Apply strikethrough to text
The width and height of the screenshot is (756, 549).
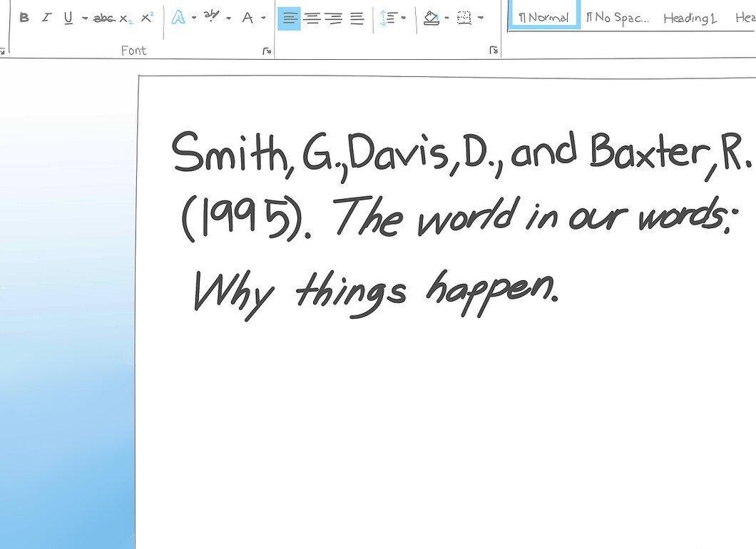point(104,19)
